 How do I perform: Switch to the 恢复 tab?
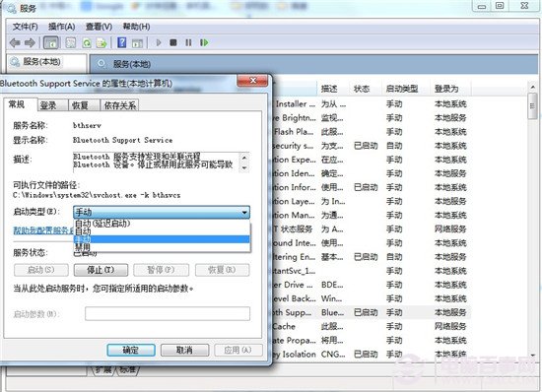pos(84,105)
